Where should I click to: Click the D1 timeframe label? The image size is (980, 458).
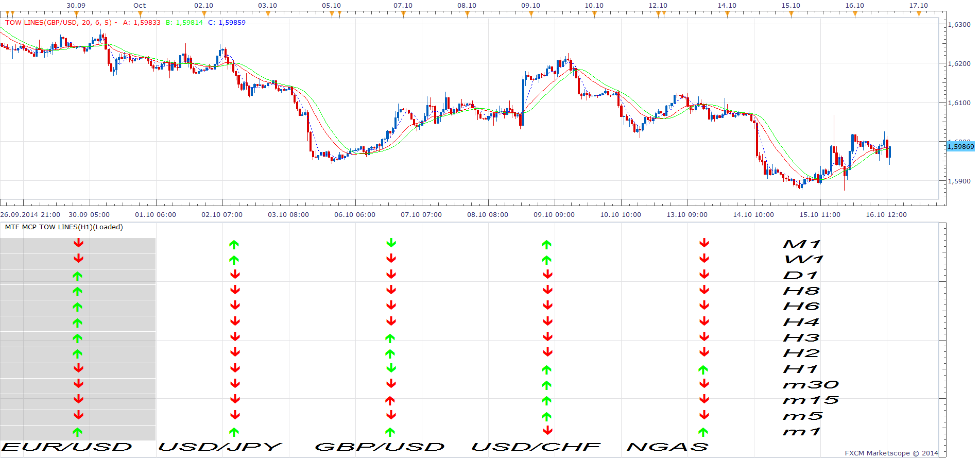pyautogui.click(x=800, y=276)
